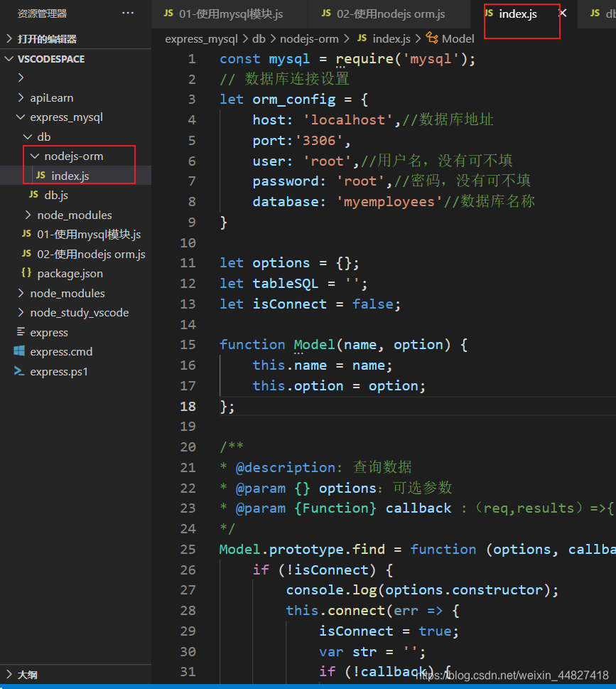616x689 pixels.
Task: Expand the unnamed folder under VSCODESPACE
Action: [21, 78]
